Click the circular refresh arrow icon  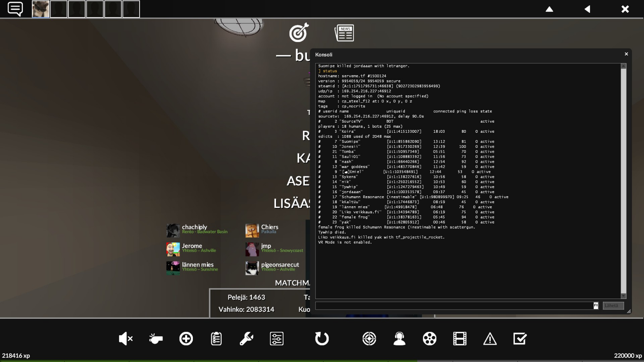(322, 339)
